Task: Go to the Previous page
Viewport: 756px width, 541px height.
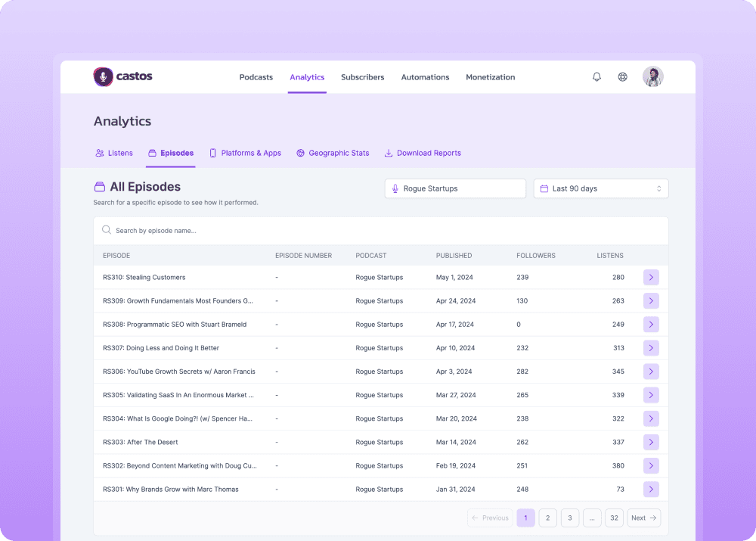Action: [x=490, y=518]
